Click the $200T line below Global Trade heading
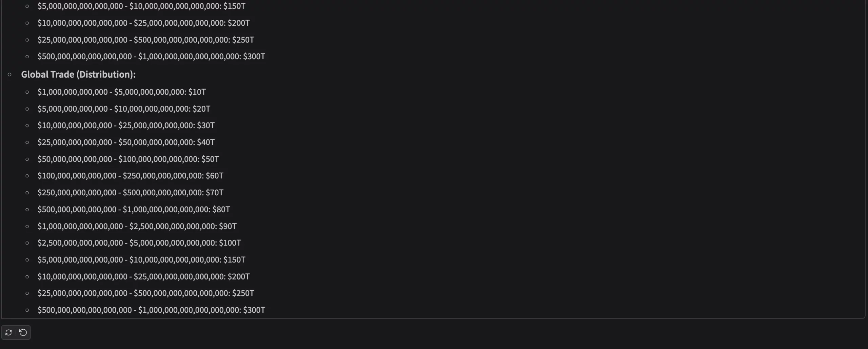The height and width of the screenshot is (349, 868). point(143,276)
